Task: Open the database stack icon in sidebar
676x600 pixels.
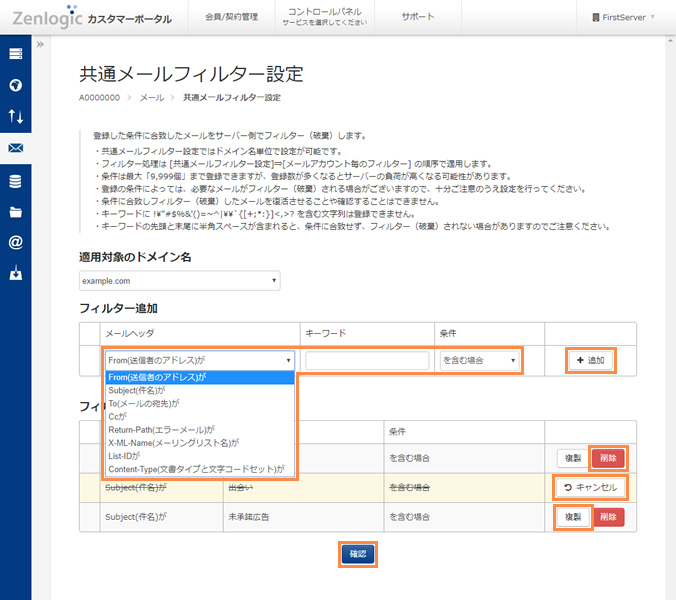Action: pyautogui.click(x=16, y=181)
